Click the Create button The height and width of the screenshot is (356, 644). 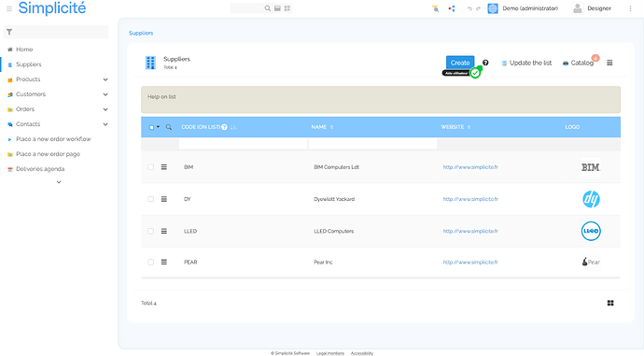point(460,63)
